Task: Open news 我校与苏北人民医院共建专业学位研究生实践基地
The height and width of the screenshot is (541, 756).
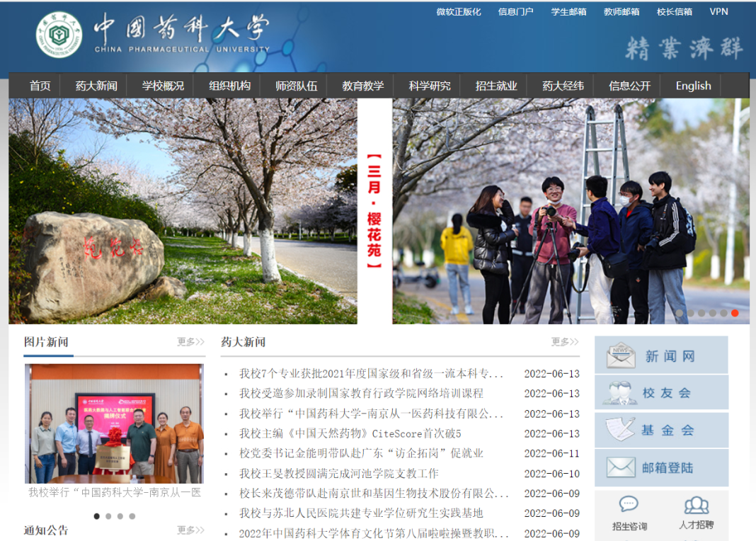Action: (x=361, y=513)
